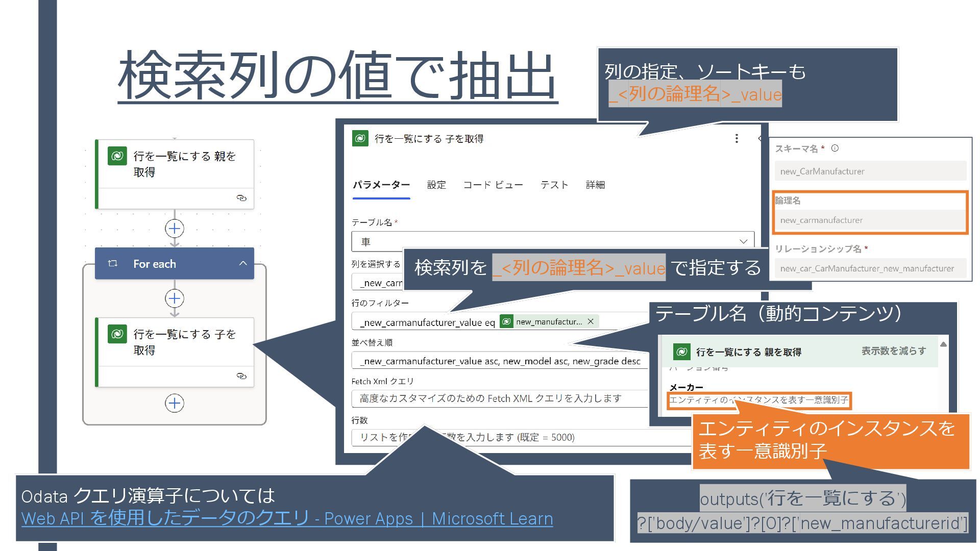The image size is (980, 551).
Task: Open the Web API Microsoft Learn link
Action: pos(287,518)
